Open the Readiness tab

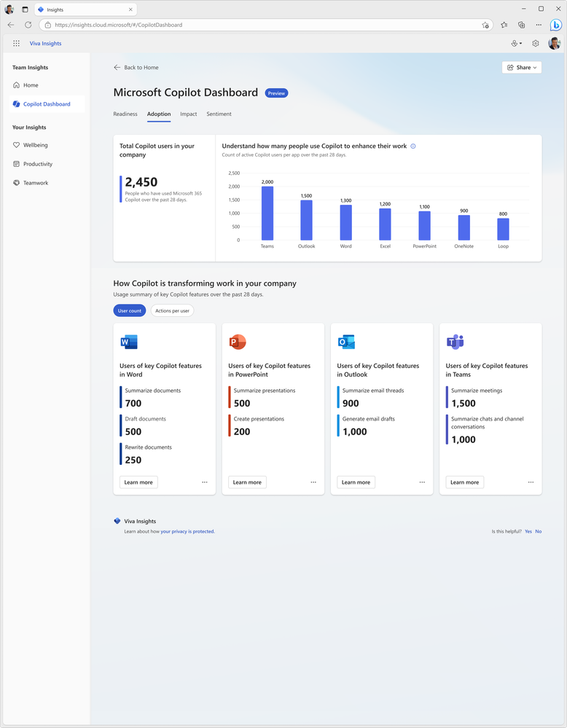click(125, 114)
